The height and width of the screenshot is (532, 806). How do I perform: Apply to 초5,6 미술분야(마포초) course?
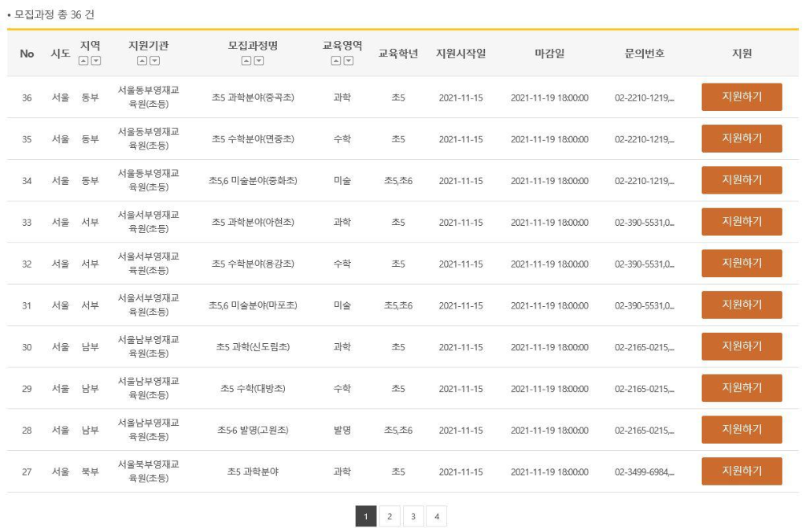(x=741, y=305)
